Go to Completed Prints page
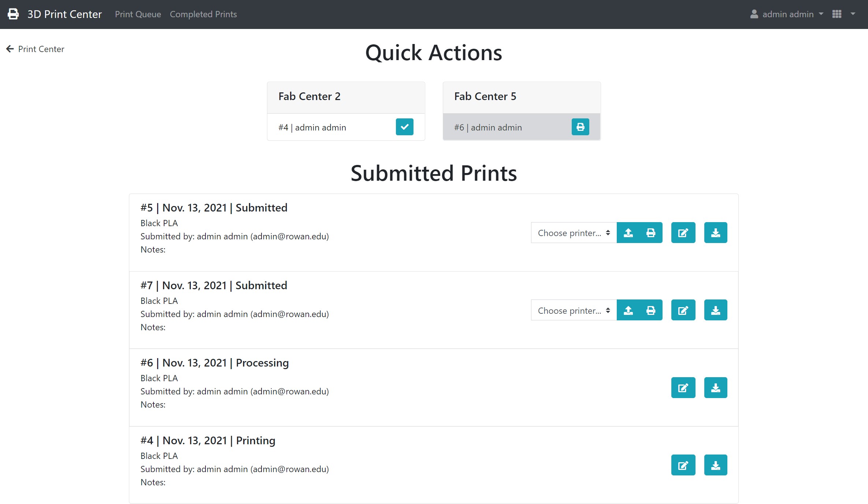 (203, 14)
